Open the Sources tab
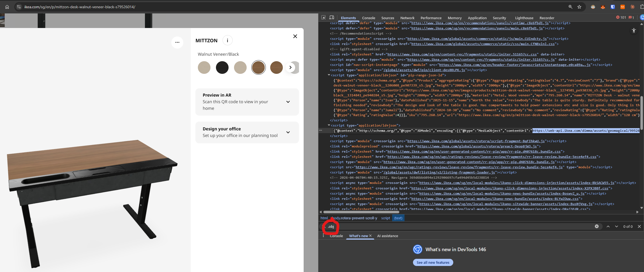Screen dimensions: 644x272 388,18
